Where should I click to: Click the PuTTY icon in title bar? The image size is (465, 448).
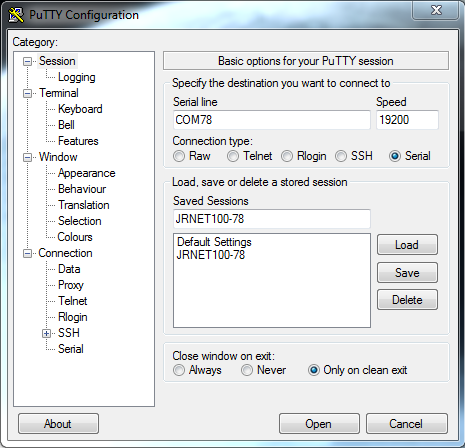16,15
